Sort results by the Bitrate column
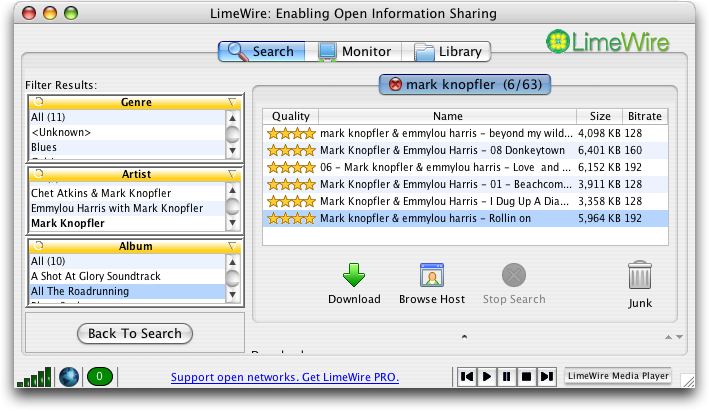This screenshot has width=709, height=411. pyautogui.click(x=644, y=116)
